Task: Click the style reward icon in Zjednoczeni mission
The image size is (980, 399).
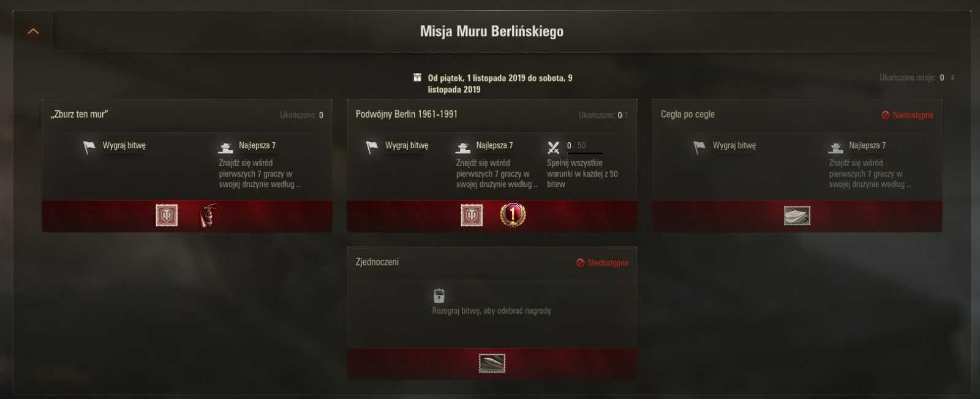Action: point(492,363)
